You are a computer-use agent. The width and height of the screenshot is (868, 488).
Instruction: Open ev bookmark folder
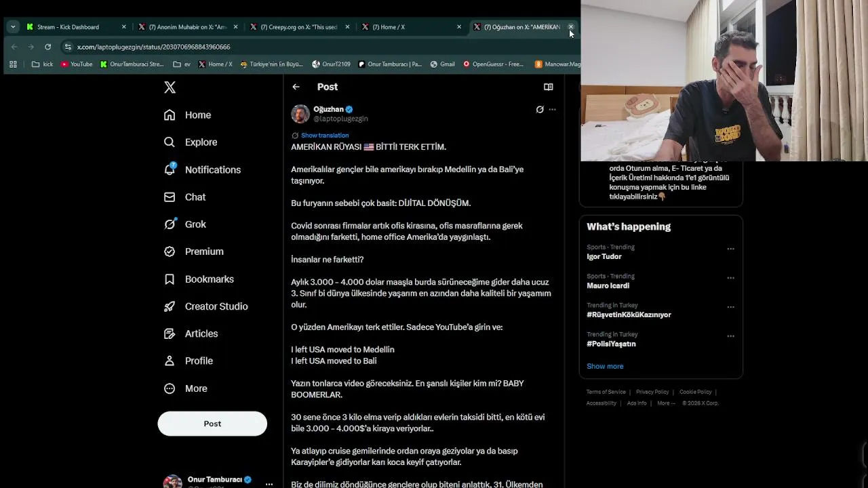coord(182,64)
